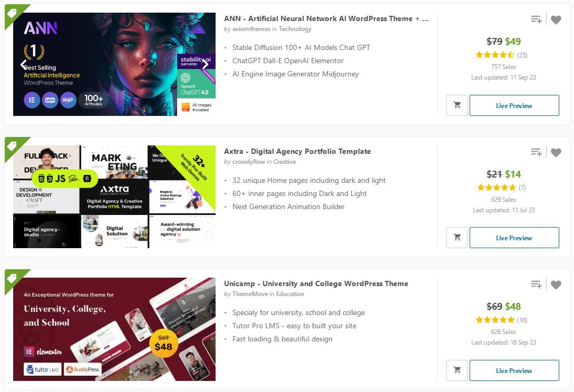
Task: Open the Axtra template thumbnail
Action: click(x=114, y=197)
